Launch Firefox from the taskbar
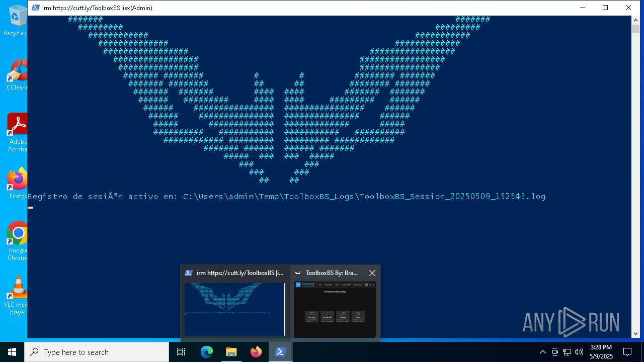Image resolution: width=644 pixels, height=362 pixels. (x=256, y=352)
